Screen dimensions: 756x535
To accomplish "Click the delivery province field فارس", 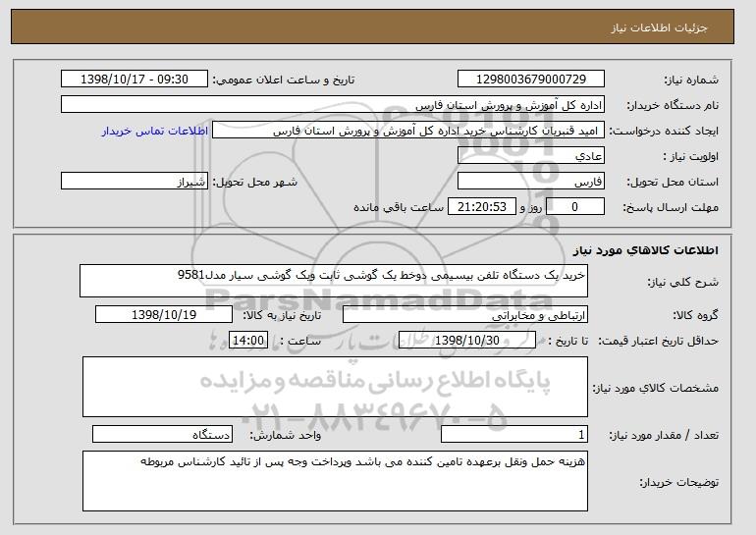I will pos(531,182).
